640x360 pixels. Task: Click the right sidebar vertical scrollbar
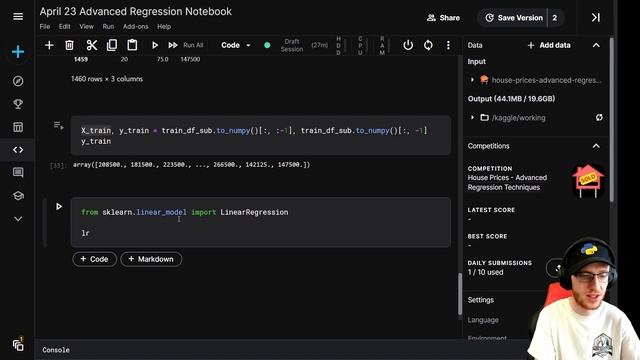point(611,119)
